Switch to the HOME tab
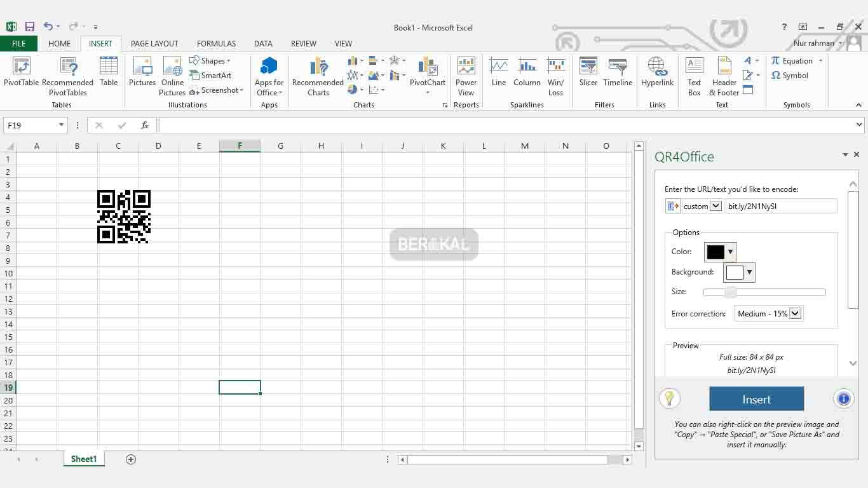Screen dimensions: 868x488 60,43
